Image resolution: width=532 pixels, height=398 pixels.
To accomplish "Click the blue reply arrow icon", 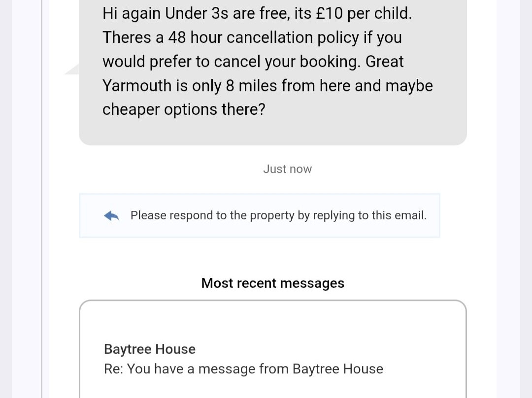I will (112, 216).
